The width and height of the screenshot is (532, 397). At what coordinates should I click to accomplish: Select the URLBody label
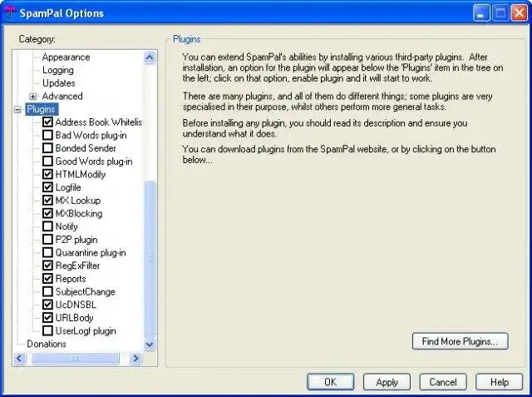[74, 318]
